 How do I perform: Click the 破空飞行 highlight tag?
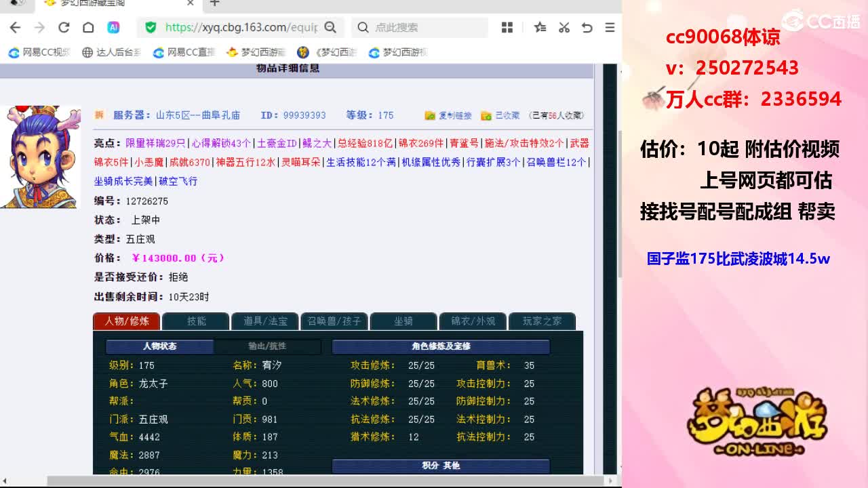tap(178, 181)
